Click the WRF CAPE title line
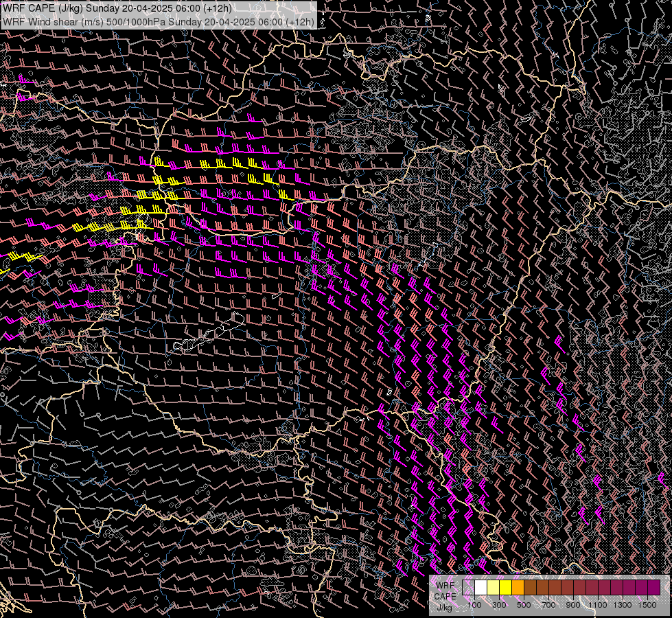672x618 pixels. (117, 8)
